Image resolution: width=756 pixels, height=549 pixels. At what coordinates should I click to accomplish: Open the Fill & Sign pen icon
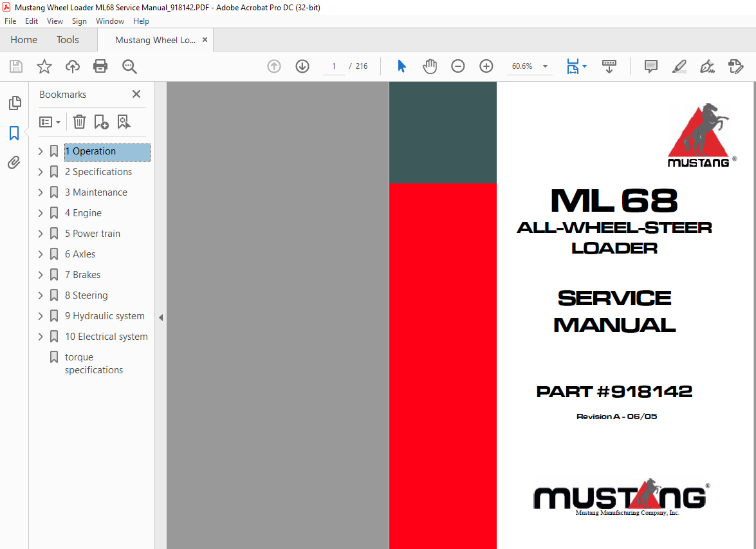(x=707, y=66)
